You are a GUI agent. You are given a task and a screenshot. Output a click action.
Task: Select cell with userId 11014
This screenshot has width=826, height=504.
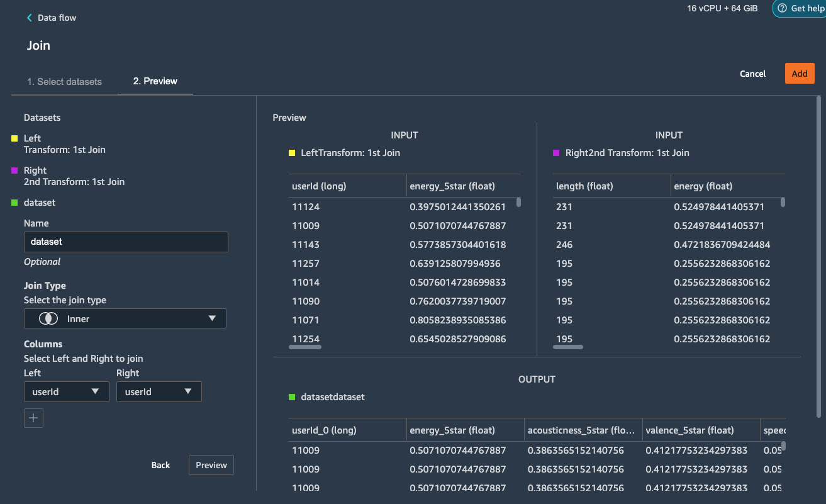(306, 283)
